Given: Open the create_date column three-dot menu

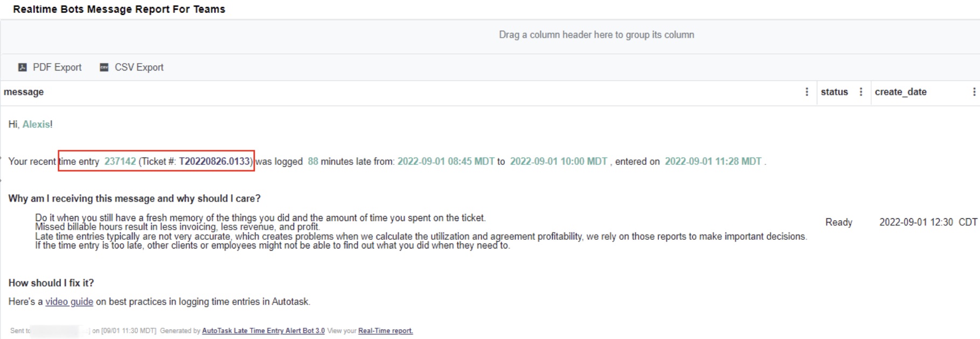Looking at the screenshot, I should 974,92.
